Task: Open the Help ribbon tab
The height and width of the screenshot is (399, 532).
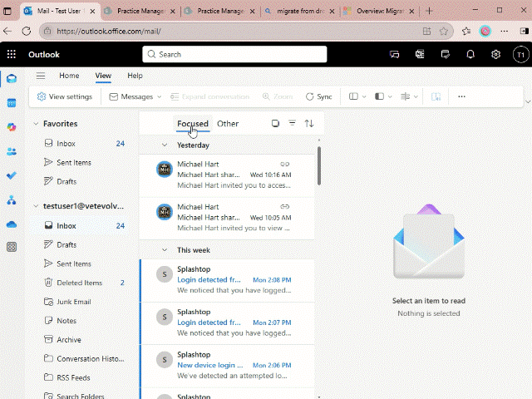Action: point(135,76)
